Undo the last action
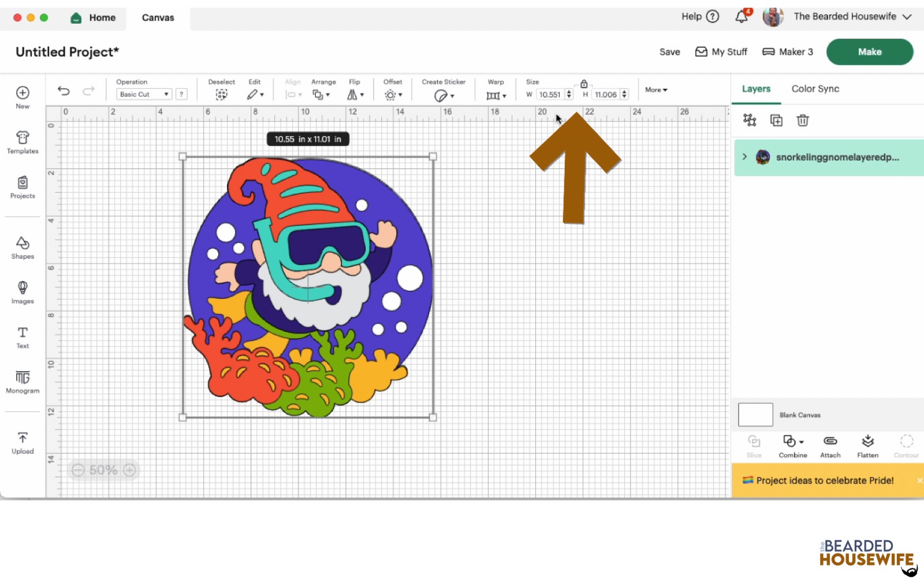Viewport: 924px width, 587px height. point(64,91)
